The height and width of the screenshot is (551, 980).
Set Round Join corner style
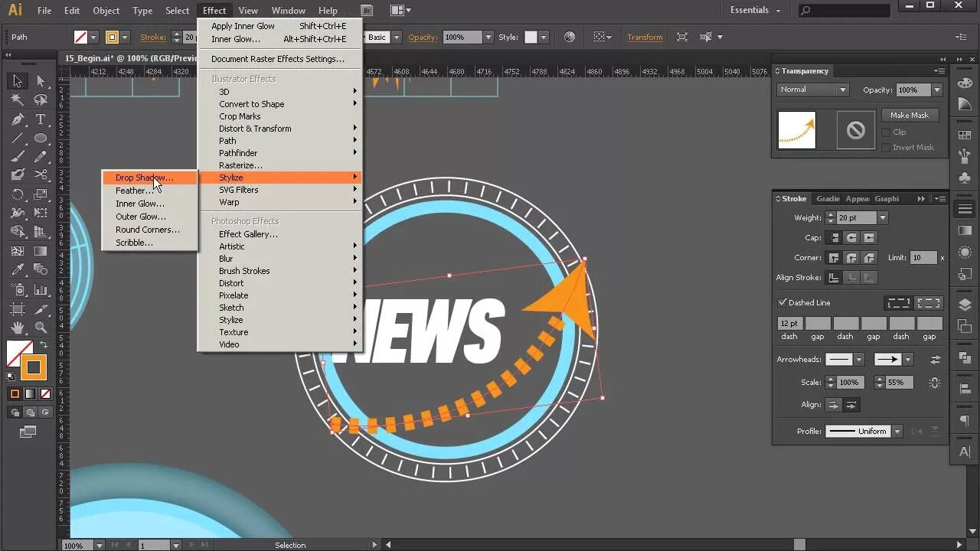(851, 258)
